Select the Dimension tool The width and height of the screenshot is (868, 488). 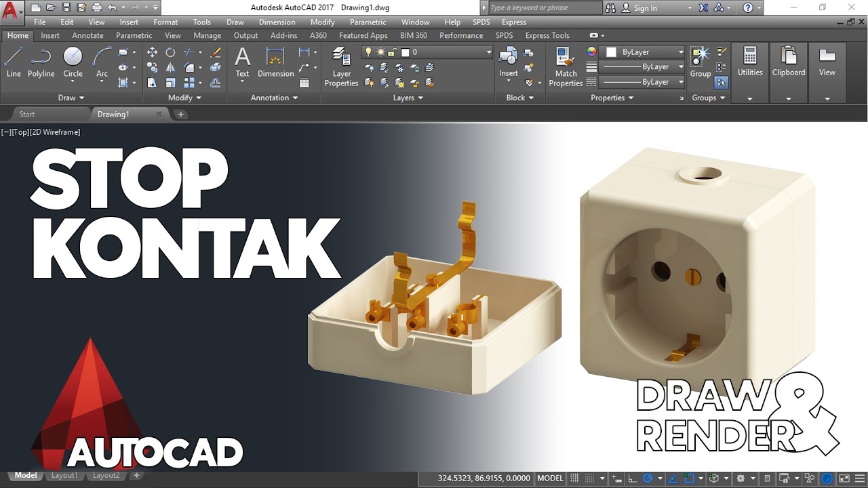click(275, 62)
